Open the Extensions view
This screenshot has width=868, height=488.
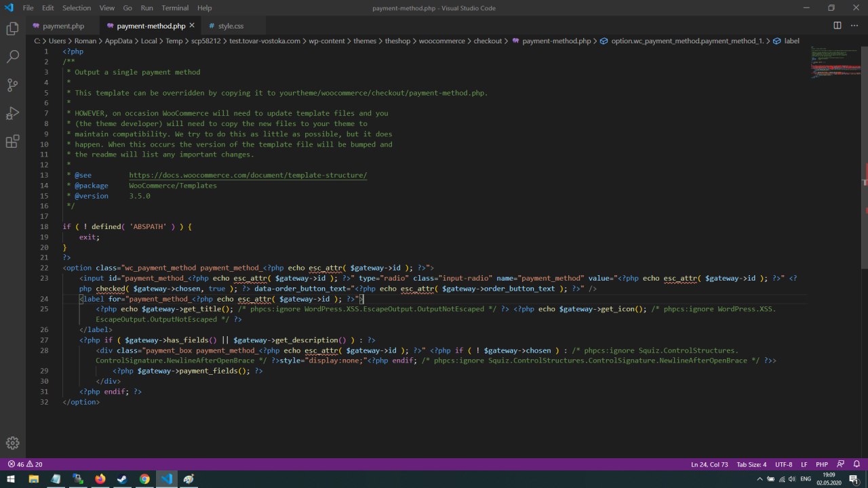[12, 142]
